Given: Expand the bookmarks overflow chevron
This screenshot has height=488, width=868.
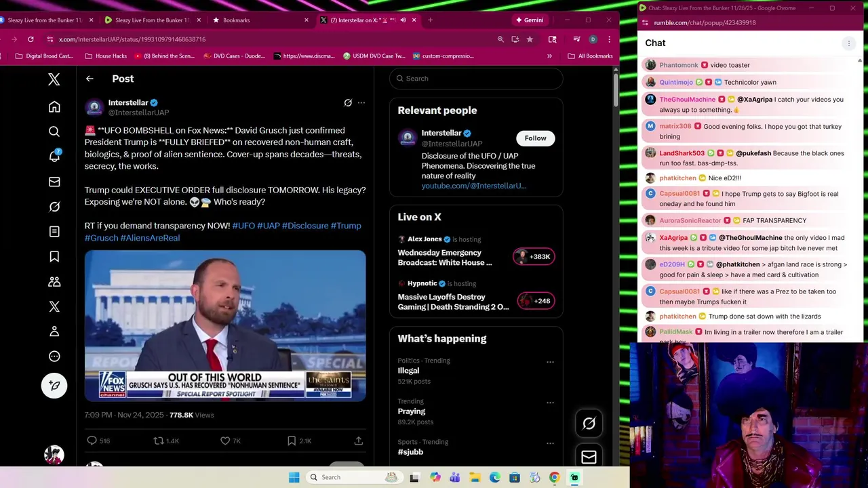Looking at the screenshot, I should click(x=549, y=56).
